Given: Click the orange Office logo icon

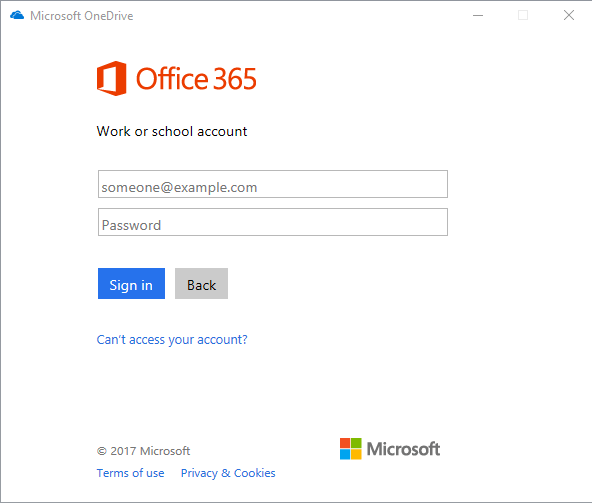Looking at the screenshot, I should pyautogui.click(x=111, y=78).
